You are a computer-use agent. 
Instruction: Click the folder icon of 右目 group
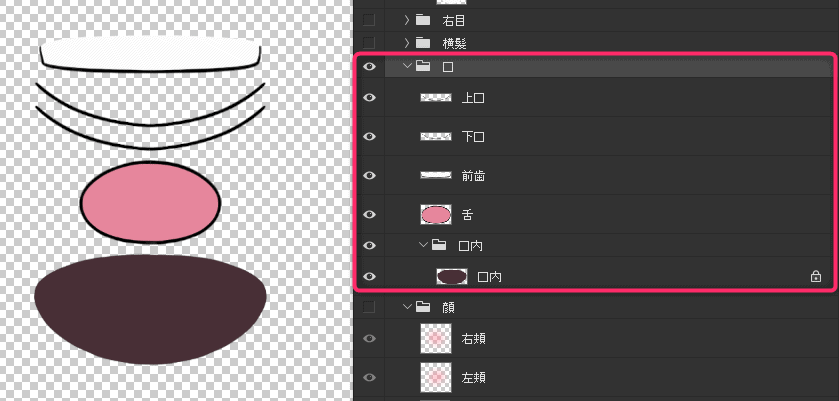(422, 19)
